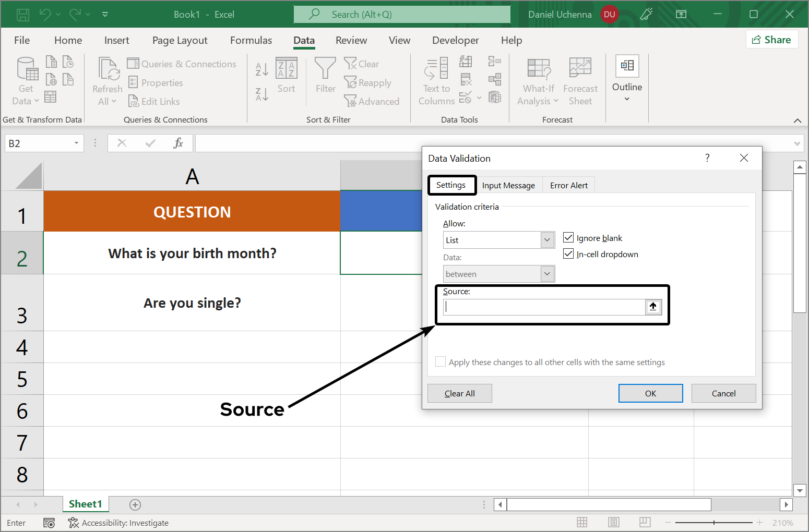The height and width of the screenshot is (532, 809).
Task: Enable Apply these changes to all other cells
Action: pyautogui.click(x=440, y=361)
